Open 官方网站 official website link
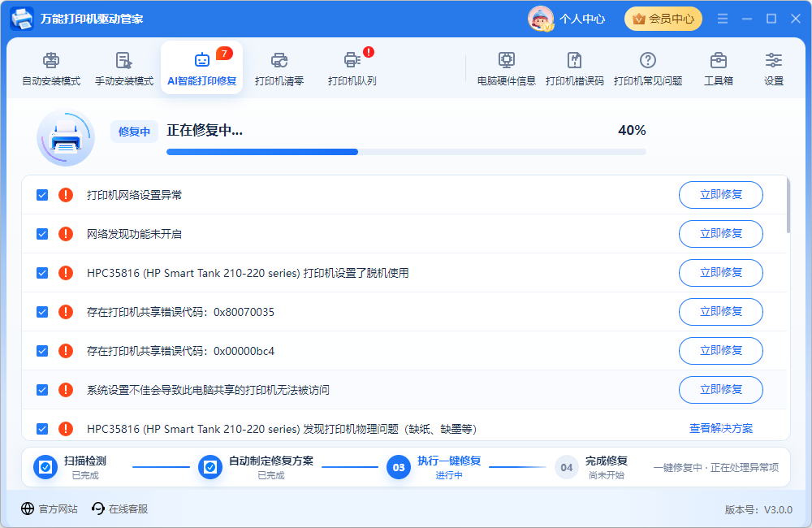The height and width of the screenshot is (528, 812). (50, 509)
